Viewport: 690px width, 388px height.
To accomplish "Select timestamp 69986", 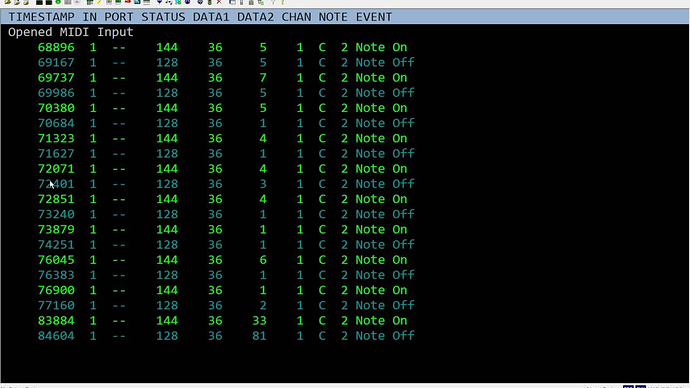I will (x=56, y=93).
